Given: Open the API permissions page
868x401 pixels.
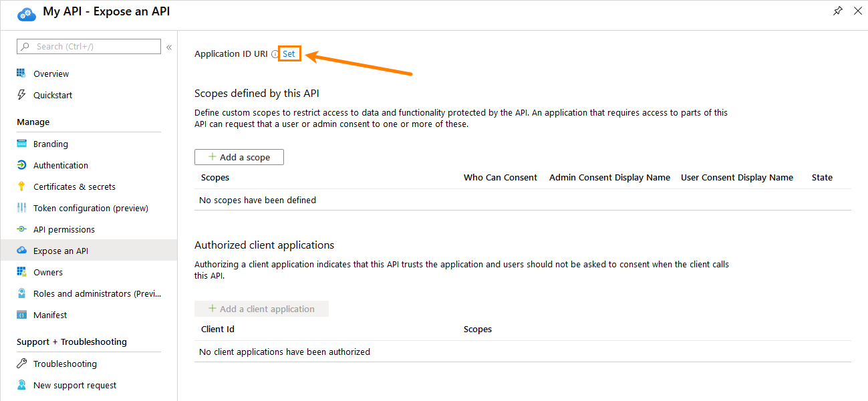Looking at the screenshot, I should 62,229.
